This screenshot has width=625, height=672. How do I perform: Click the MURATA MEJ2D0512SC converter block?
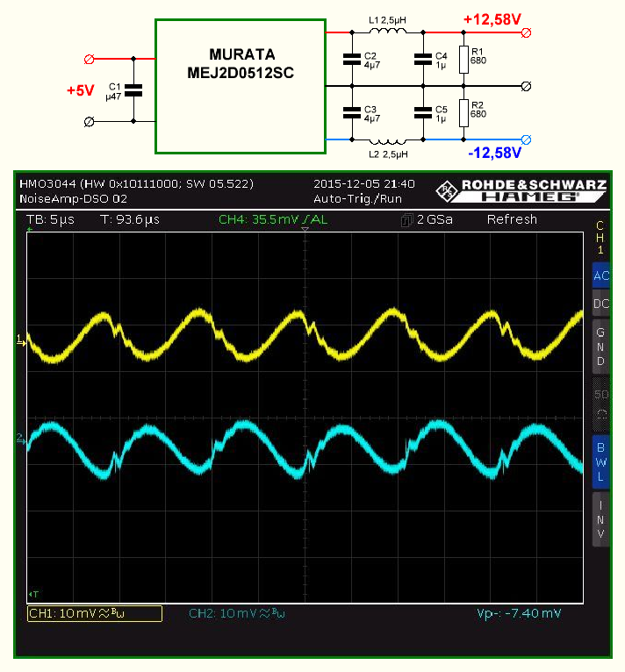coord(241,86)
